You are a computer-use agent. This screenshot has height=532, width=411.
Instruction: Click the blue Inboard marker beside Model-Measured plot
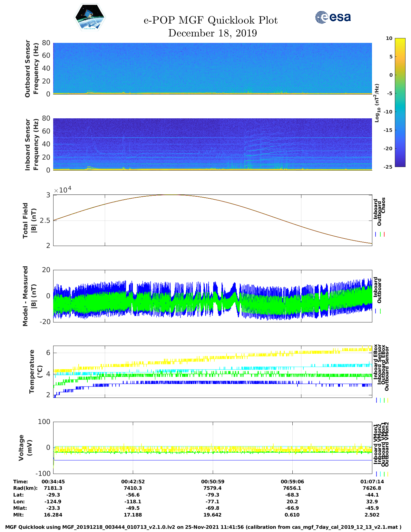[376, 311]
